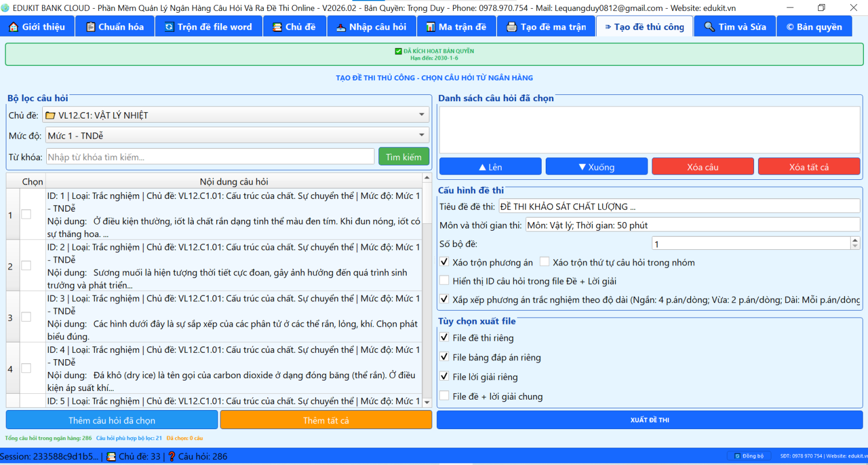Click the Từ khóa search input field
868x465 pixels.
(x=210, y=157)
